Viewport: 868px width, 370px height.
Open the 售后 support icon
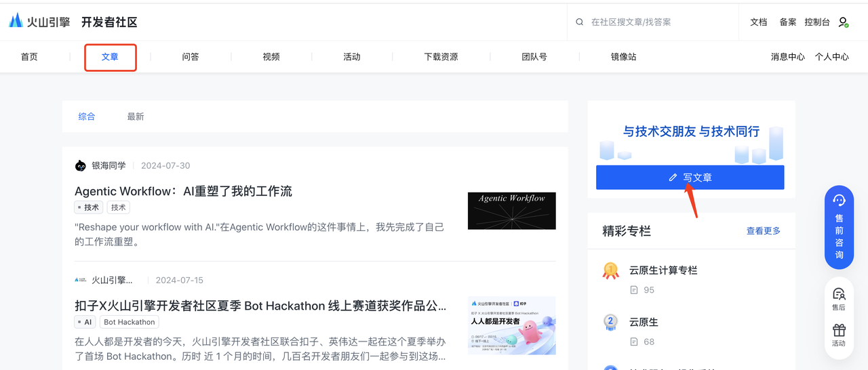click(839, 293)
